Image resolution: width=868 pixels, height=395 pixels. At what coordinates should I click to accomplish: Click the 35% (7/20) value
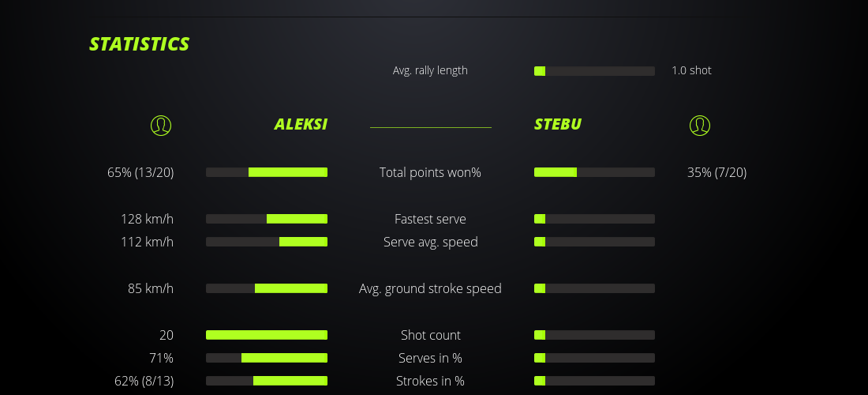(716, 172)
